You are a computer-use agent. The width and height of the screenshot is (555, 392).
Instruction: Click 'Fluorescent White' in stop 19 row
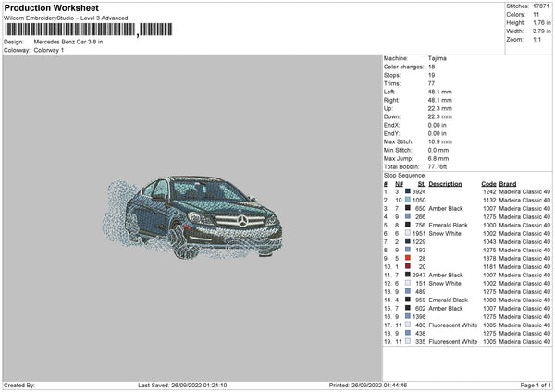point(452,342)
